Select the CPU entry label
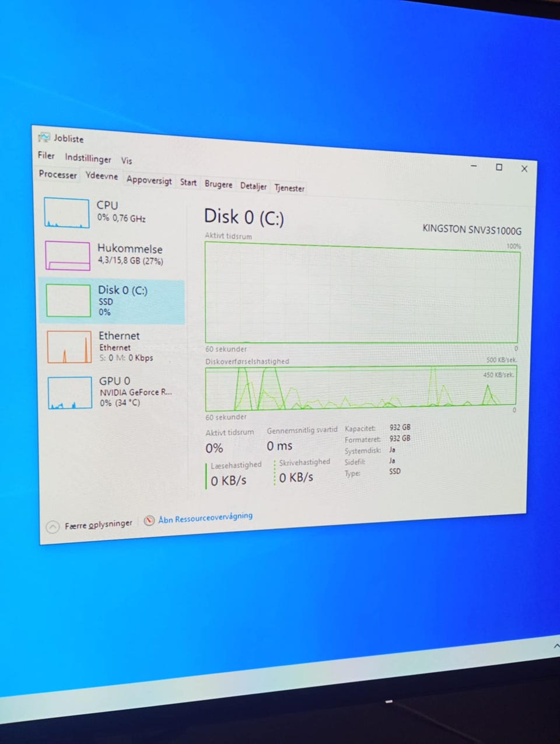This screenshot has height=744, width=560. 107,205
